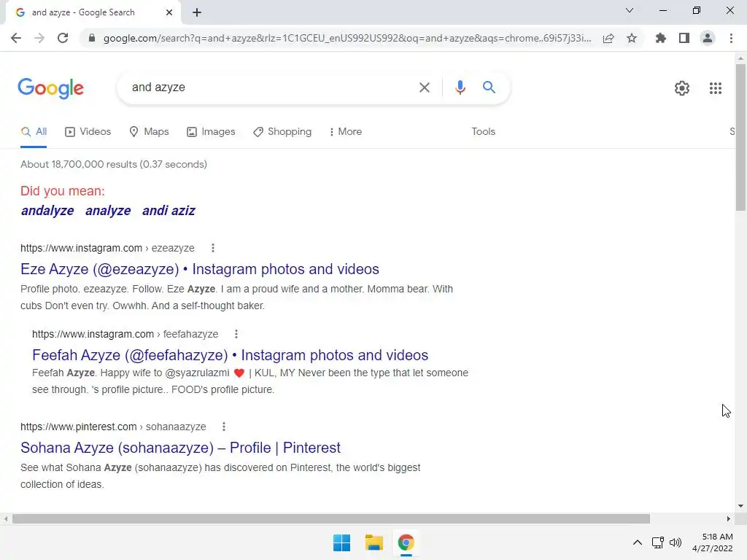Open the Chrome extensions puzzle icon

[x=661, y=38]
